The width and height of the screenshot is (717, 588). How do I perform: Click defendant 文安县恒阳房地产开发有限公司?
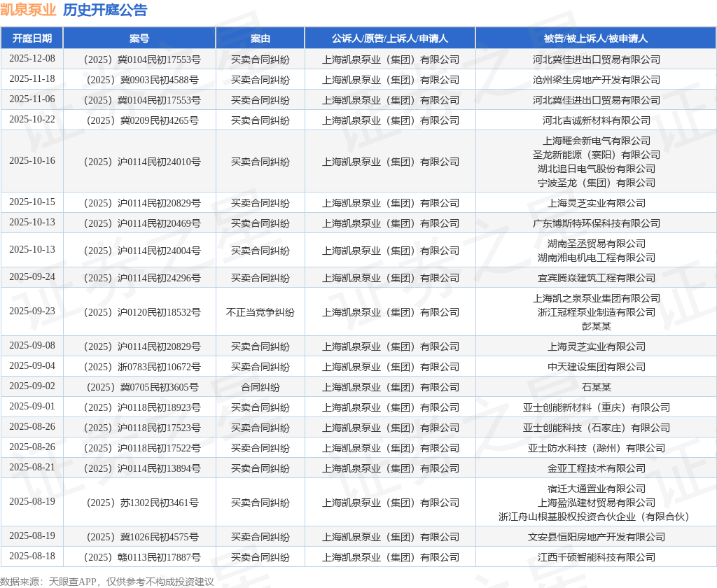tap(597, 537)
